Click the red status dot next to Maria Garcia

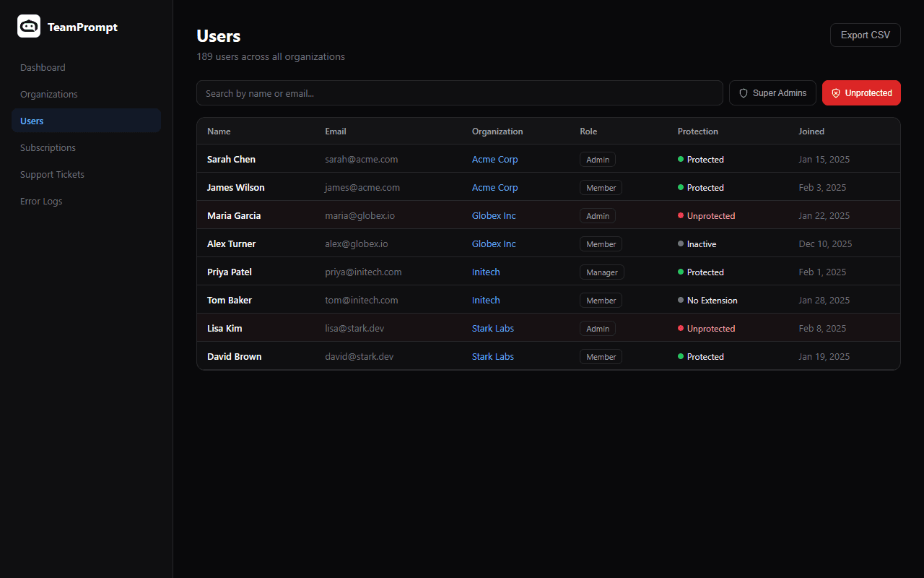click(x=681, y=215)
